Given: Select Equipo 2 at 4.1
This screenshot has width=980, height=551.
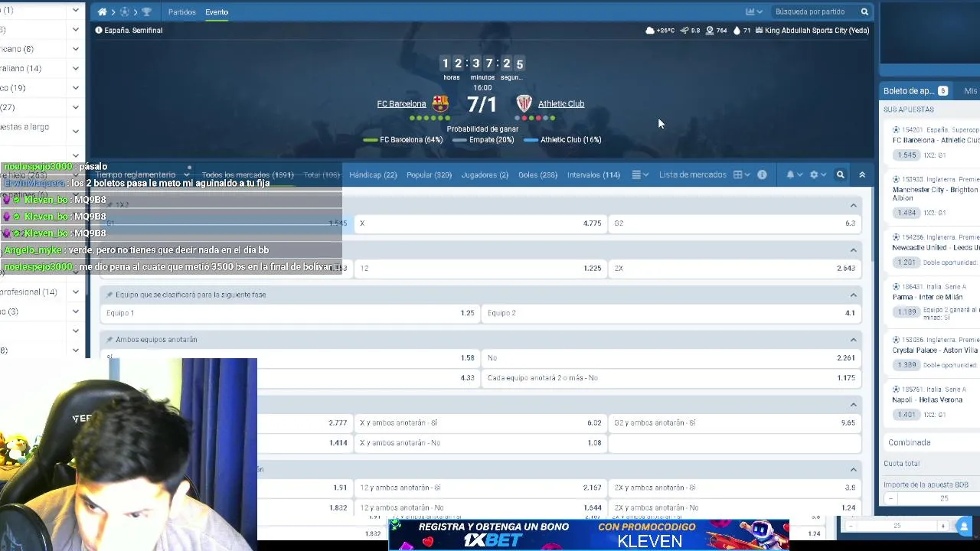Looking at the screenshot, I should coord(671,313).
